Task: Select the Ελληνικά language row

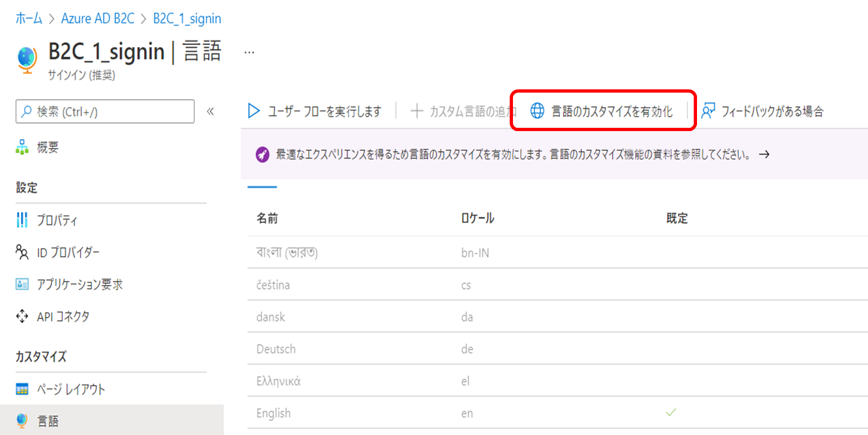Action: pyautogui.click(x=558, y=381)
